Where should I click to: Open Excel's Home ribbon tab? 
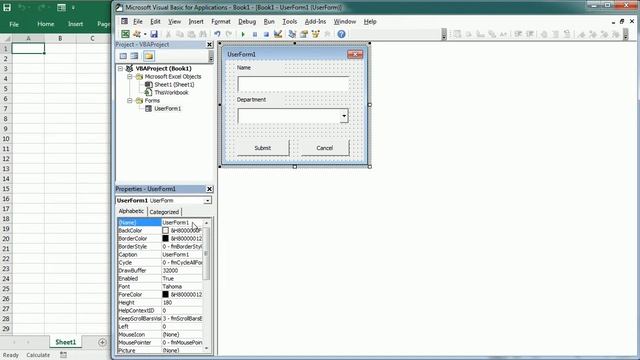pos(46,24)
